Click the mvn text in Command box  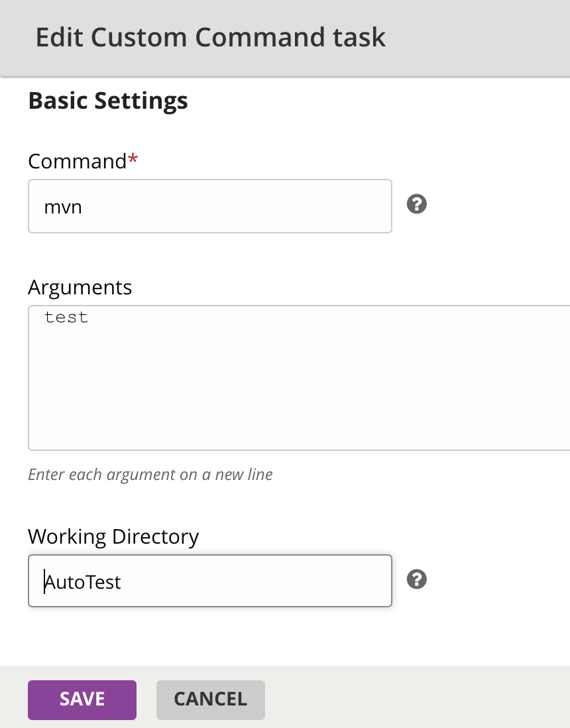coord(63,207)
